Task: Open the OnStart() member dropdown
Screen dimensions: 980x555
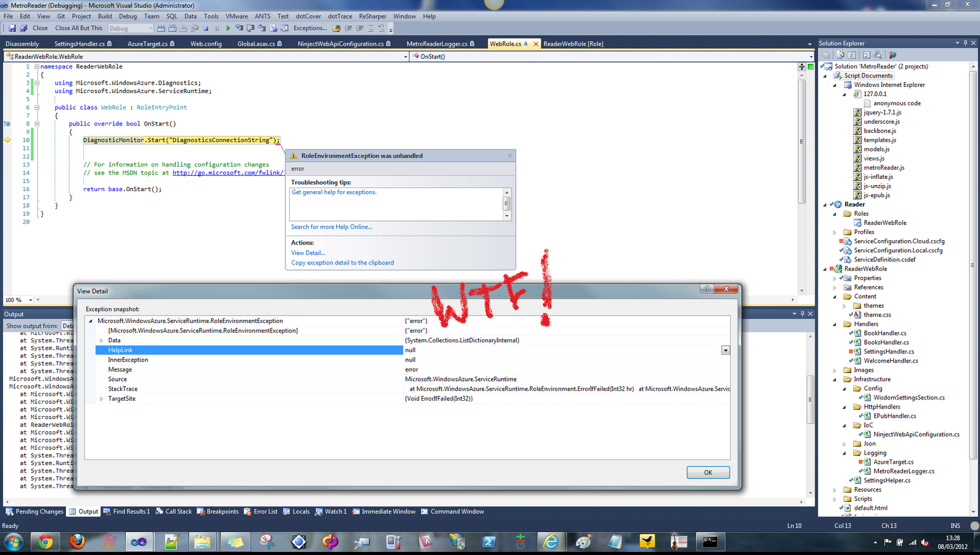Action: 811,56
